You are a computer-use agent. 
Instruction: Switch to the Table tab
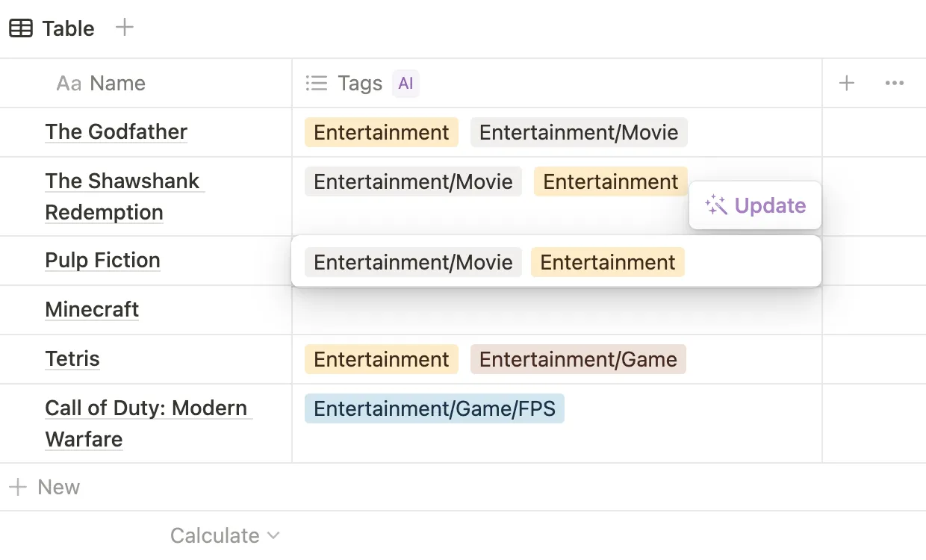pyautogui.click(x=67, y=28)
